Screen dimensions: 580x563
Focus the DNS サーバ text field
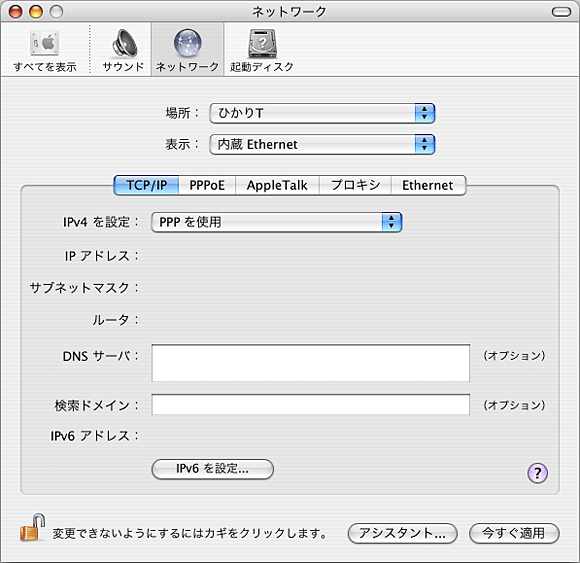coord(311,363)
